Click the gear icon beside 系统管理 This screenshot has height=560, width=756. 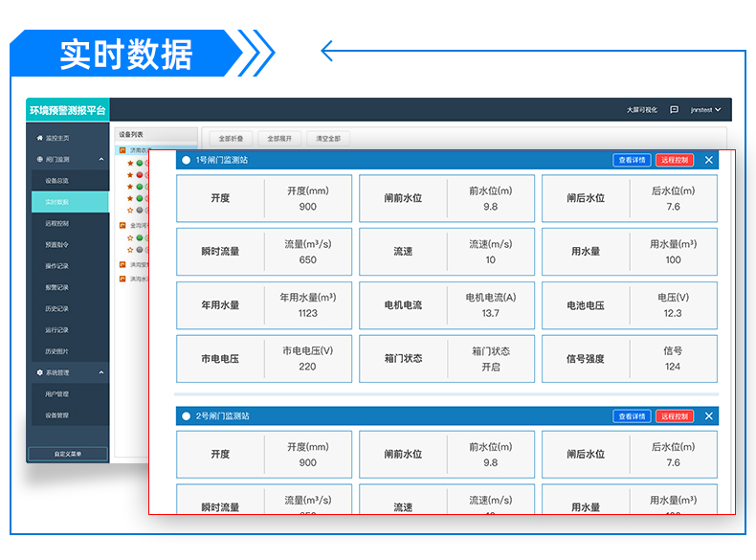click(x=39, y=372)
